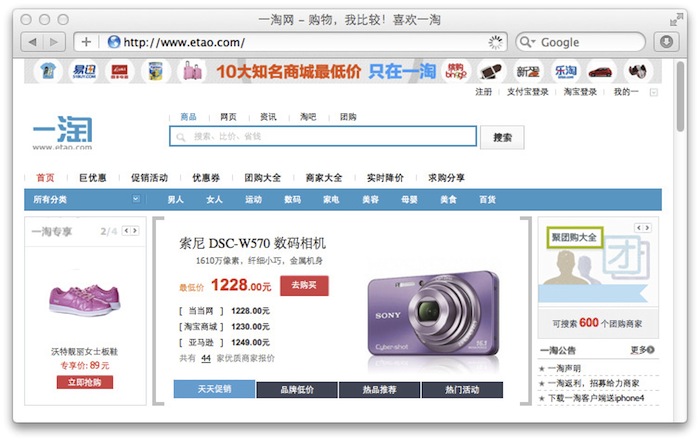This screenshot has width=700, height=441.
Task: Click the brown shoe banner icon
Action: point(491,71)
